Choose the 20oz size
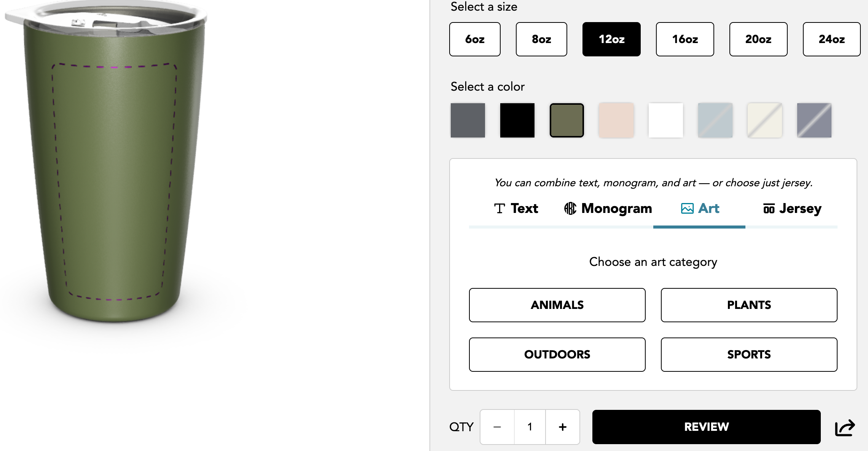The height and width of the screenshot is (451, 868). tap(758, 39)
